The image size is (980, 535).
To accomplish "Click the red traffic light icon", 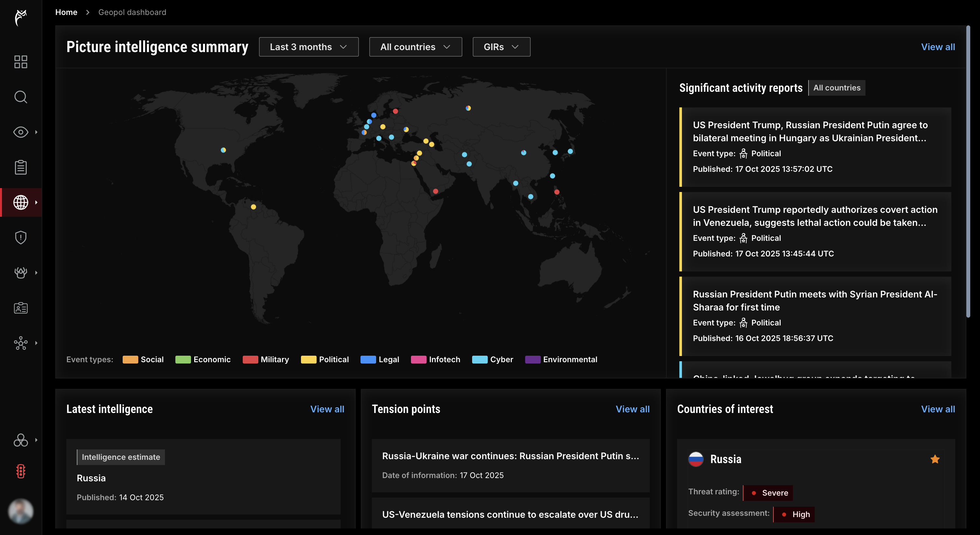I will pyautogui.click(x=20, y=472).
